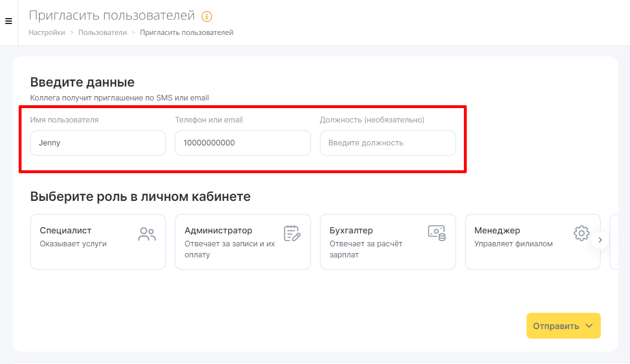Select the Специалист role card
This screenshot has height=364, width=630.
click(x=98, y=242)
